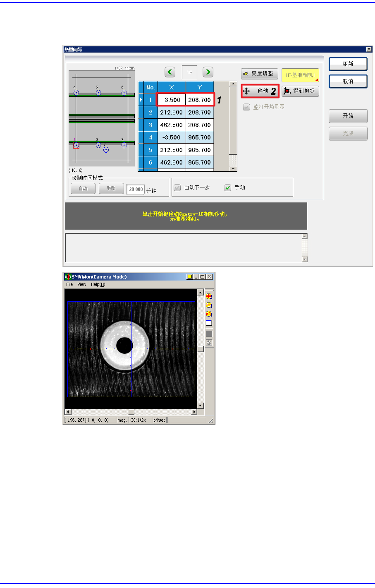The image size is (375, 588).
Task: Reset zoom with the x1 icon
Action: pos(209,314)
